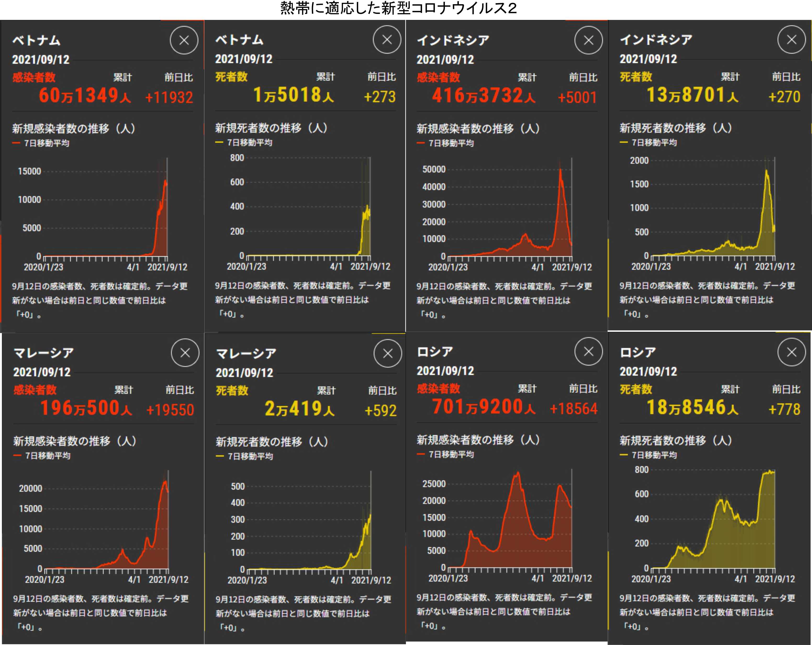Close the Vietnam infections card

[184, 40]
